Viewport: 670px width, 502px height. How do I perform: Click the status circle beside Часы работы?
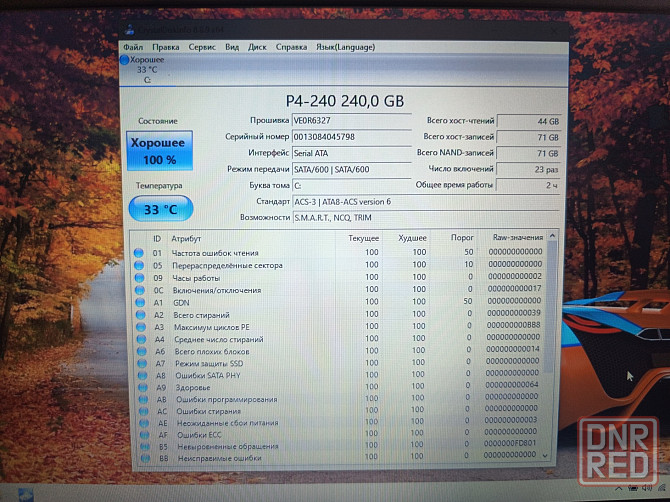click(138, 277)
